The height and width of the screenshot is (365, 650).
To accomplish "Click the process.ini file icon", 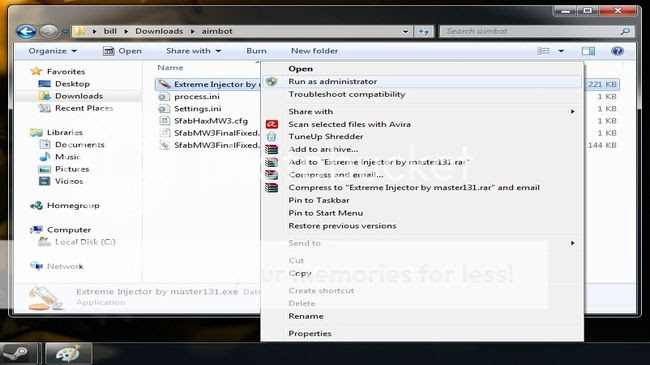I will [x=164, y=97].
